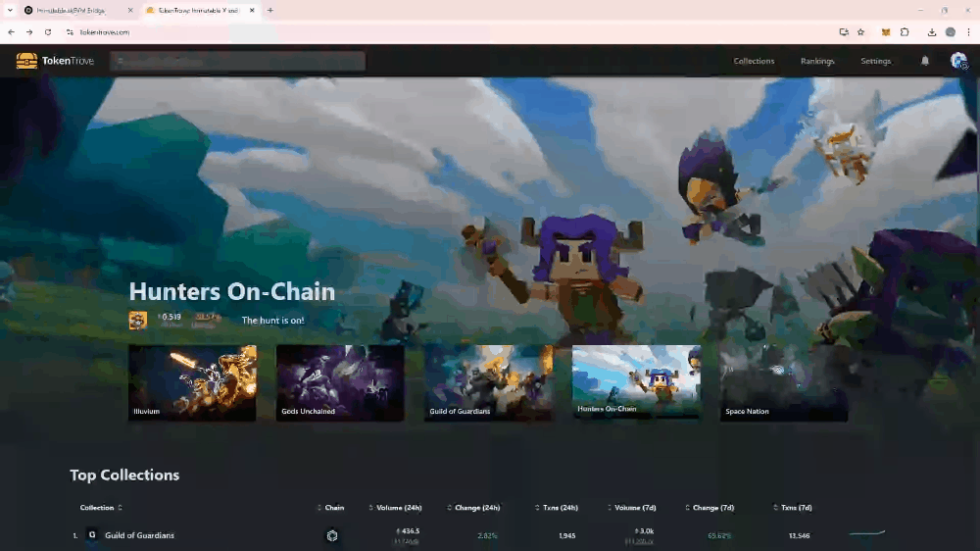Viewport: 980px width, 551px height.
Task: Click the install app icon in address bar
Action: (844, 32)
